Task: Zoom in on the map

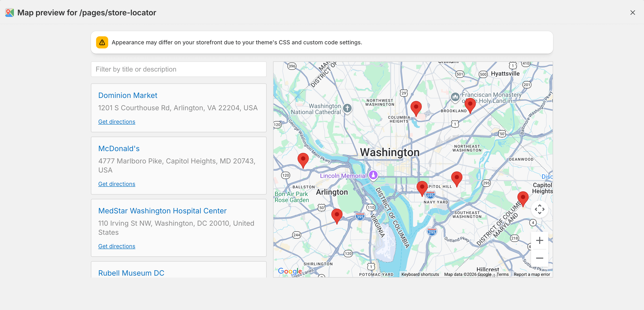Action: point(540,240)
